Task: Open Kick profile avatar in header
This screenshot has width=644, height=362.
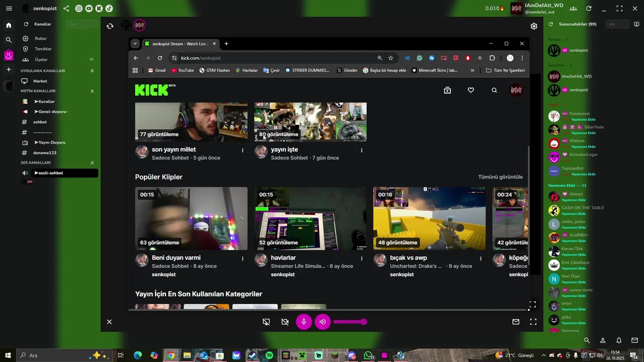Action: coord(516,90)
